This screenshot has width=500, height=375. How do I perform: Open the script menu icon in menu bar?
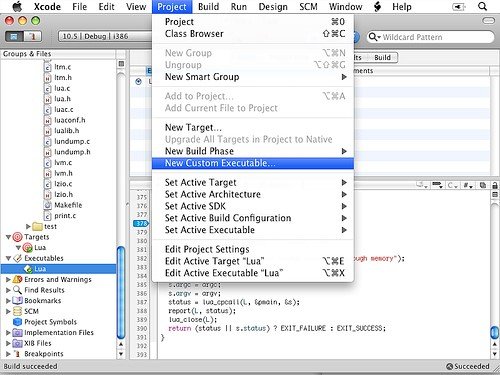pyautogui.click(x=377, y=6)
